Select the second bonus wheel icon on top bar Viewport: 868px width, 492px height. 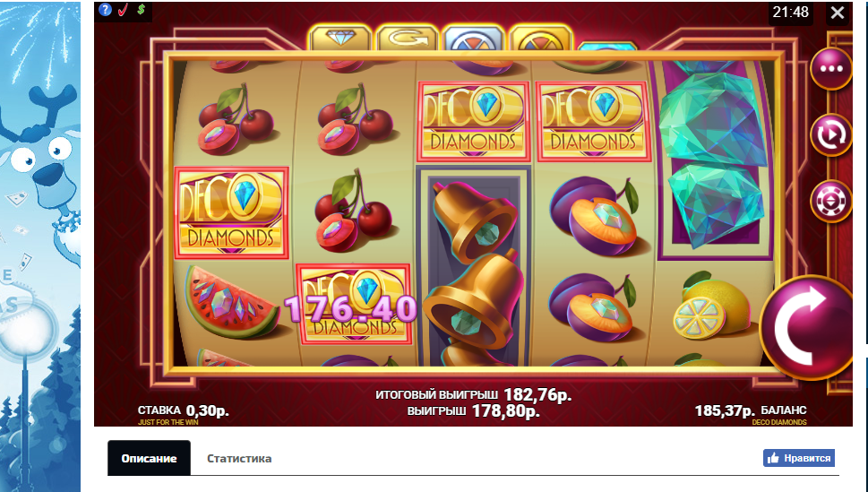click(540, 39)
